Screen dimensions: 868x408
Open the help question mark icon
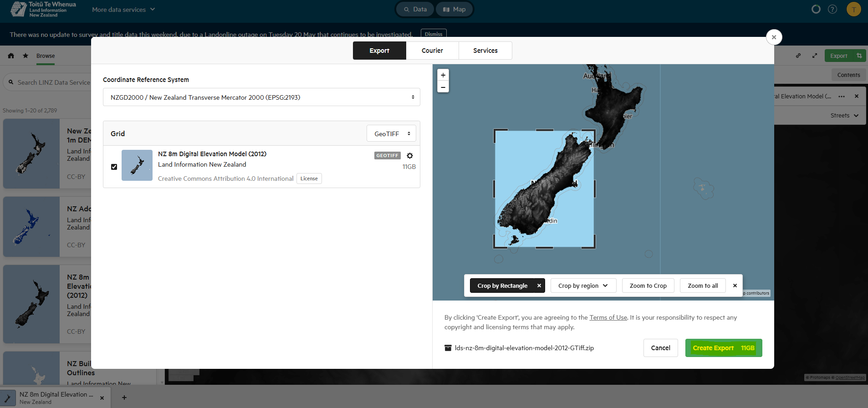tap(832, 9)
